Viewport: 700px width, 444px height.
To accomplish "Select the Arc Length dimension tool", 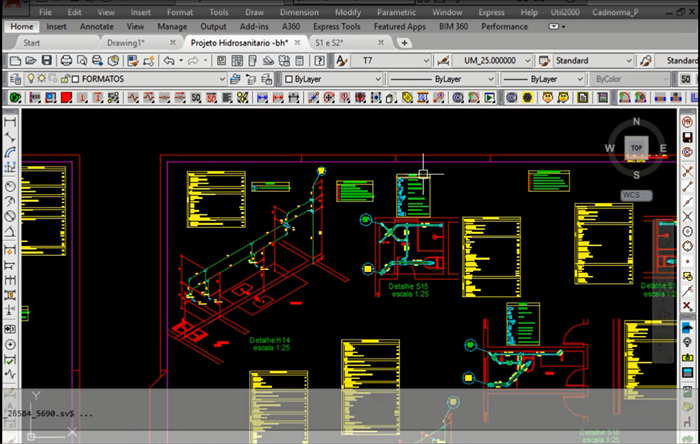I will 10,153.
